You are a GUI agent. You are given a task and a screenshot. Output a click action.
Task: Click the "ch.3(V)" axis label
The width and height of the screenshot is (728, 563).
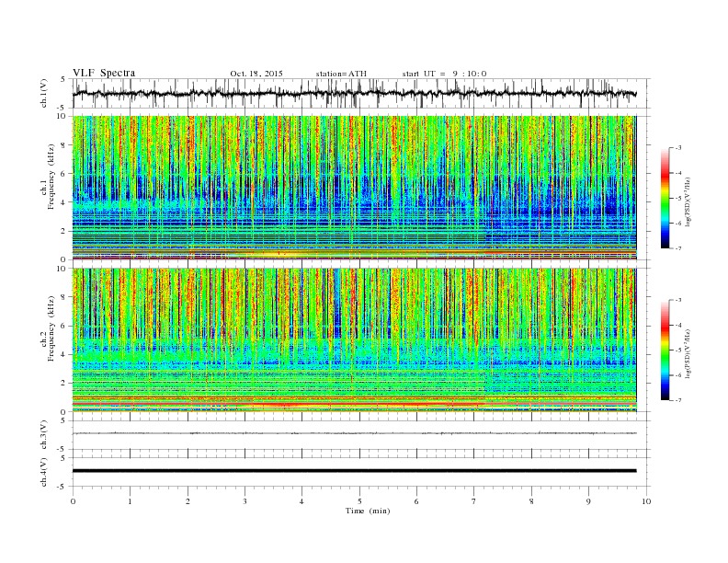[43, 434]
